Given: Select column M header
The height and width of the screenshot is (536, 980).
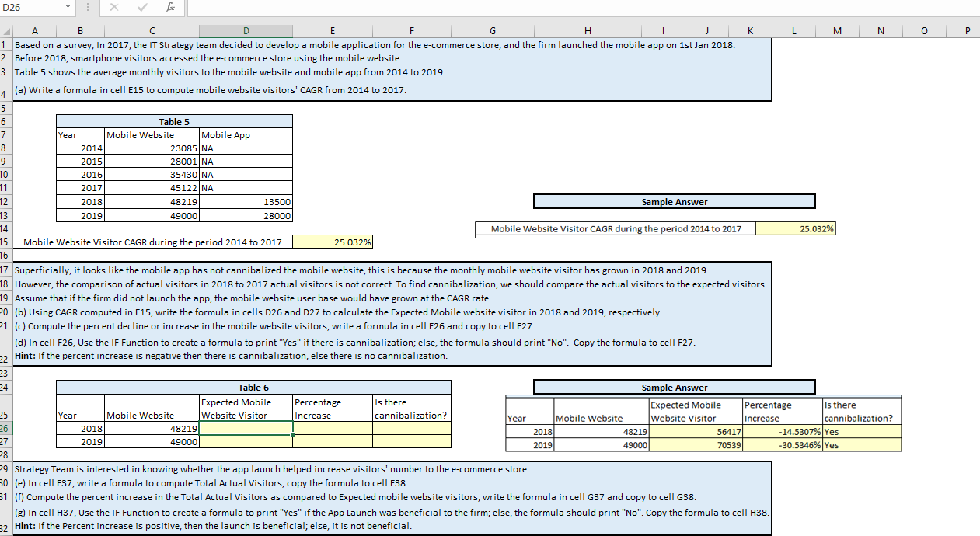Looking at the screenshot, I should [836, 32].
